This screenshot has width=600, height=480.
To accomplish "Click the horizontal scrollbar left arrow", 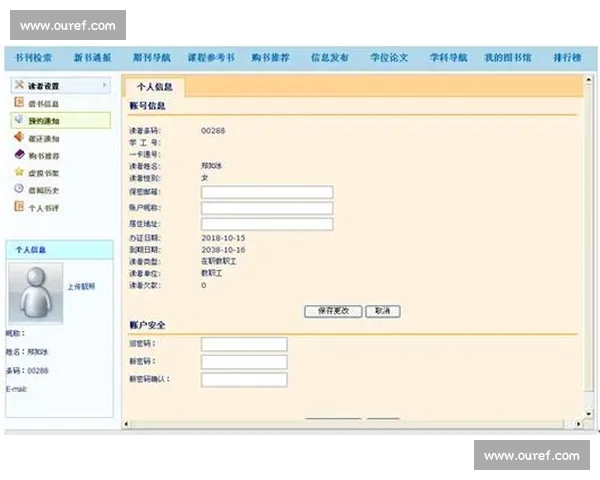I will click(x=126, y=424).
